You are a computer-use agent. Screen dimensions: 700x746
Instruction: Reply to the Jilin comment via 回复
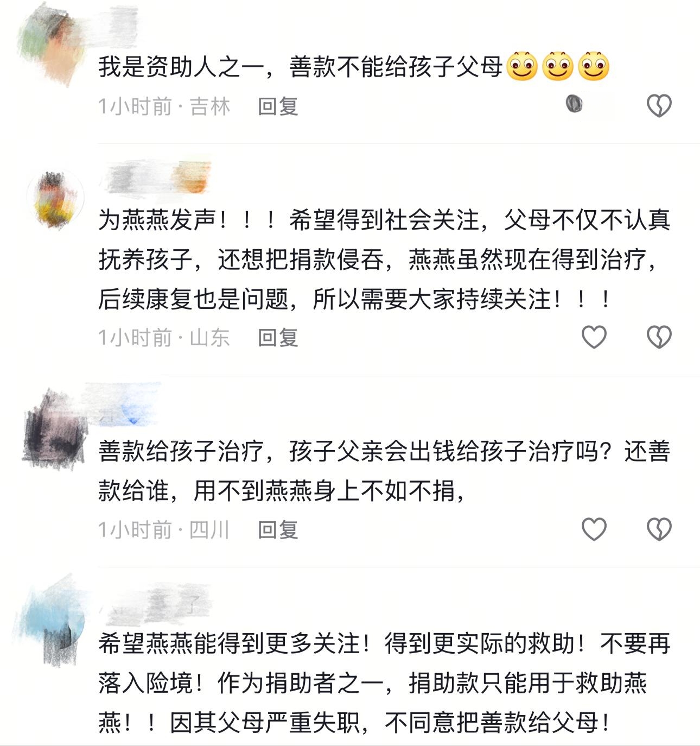[x=278, y=106]
